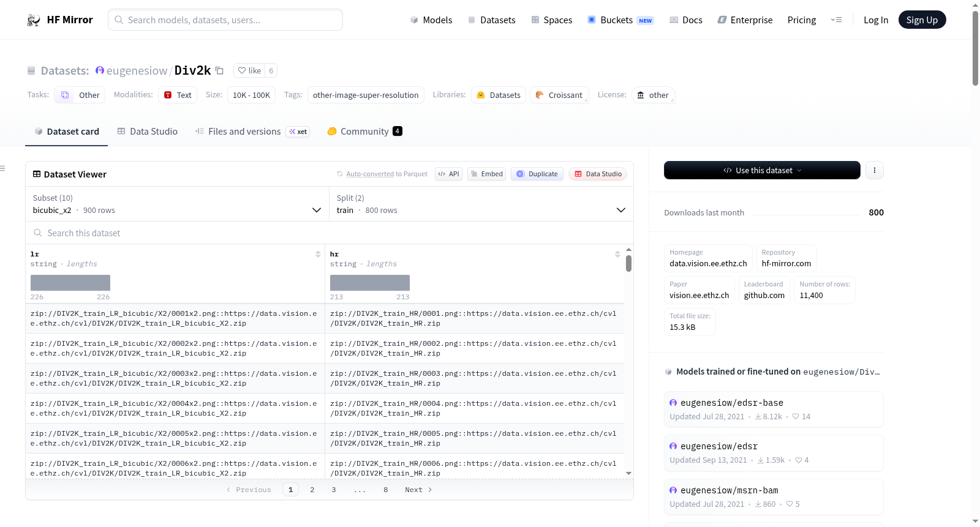
Task: Open the eugenesiow/msrn-bam model card
Action: coord(774,496)
